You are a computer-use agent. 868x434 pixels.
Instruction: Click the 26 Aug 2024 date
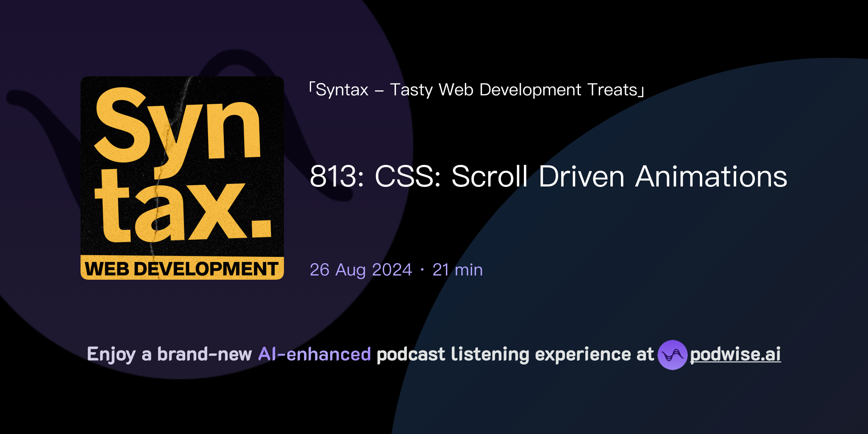click(x=361, y=270)
